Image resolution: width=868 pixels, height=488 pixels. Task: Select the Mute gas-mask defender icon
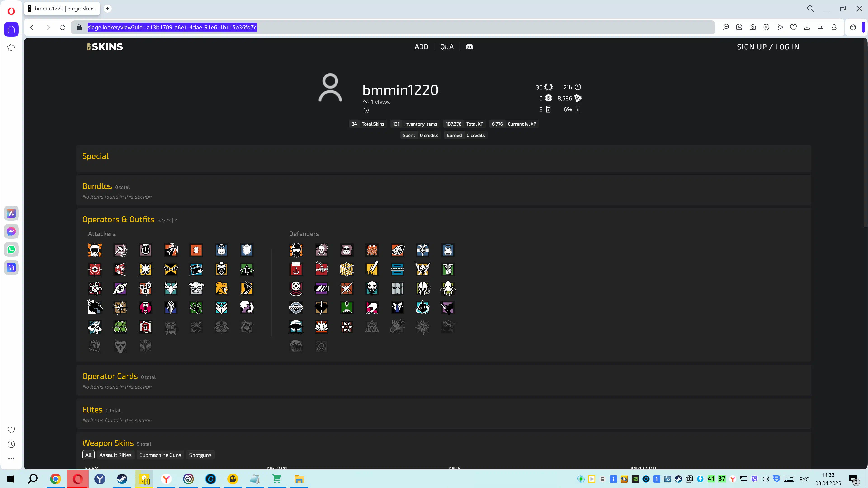point(347,250)
